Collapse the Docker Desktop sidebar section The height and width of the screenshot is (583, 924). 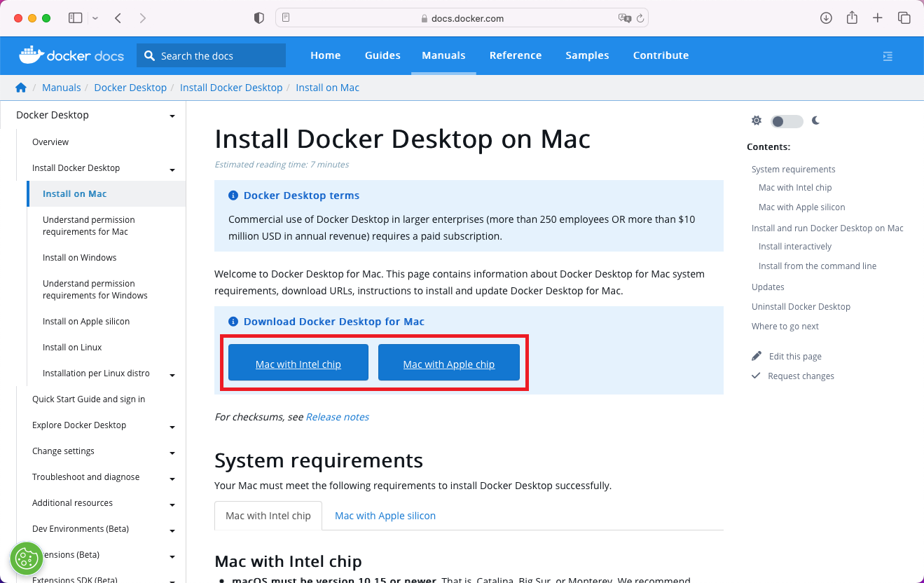point(172,116)
